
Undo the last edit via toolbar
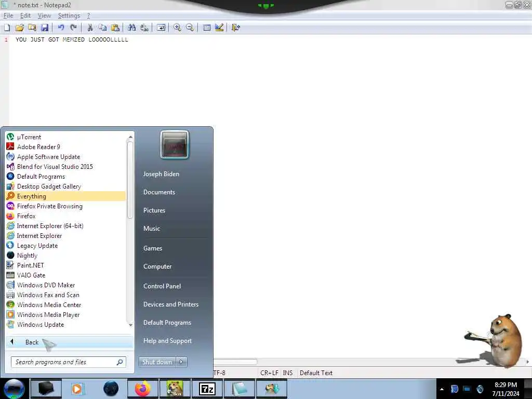(61, 28)
